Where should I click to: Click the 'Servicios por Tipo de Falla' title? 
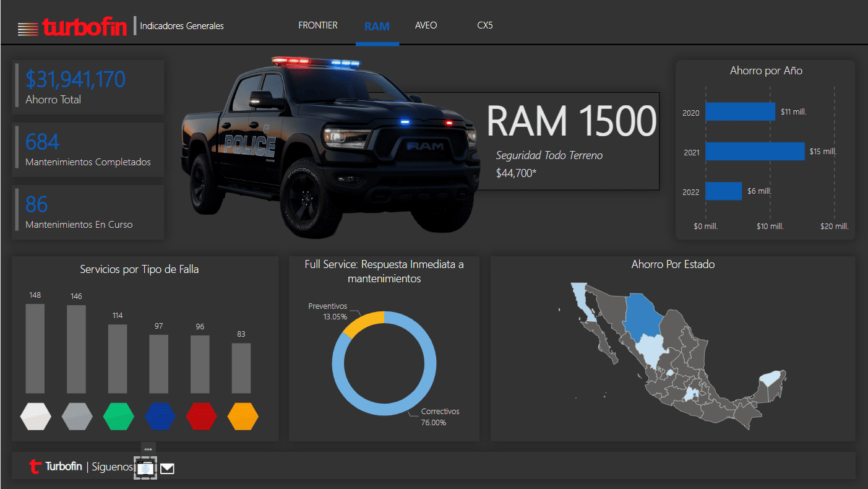click(x=139, y=269)
